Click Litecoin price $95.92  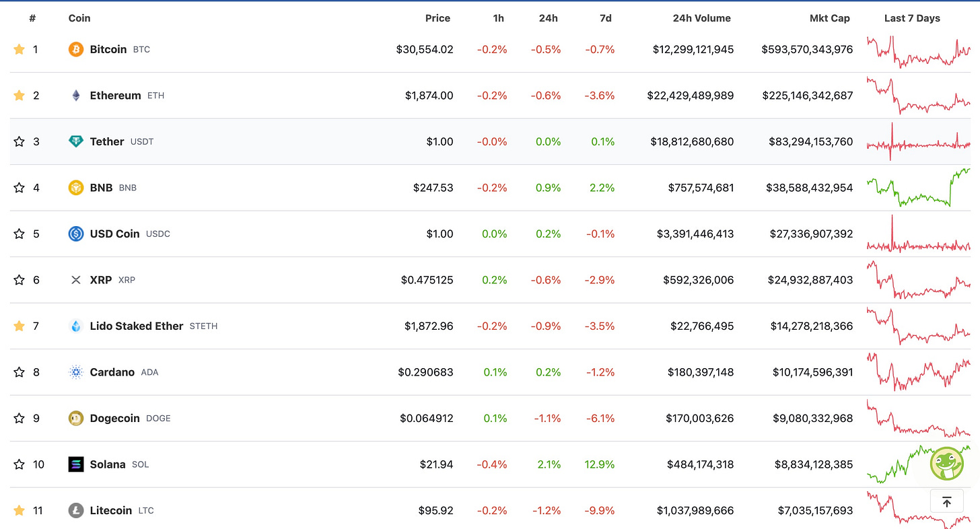(435, 510)
